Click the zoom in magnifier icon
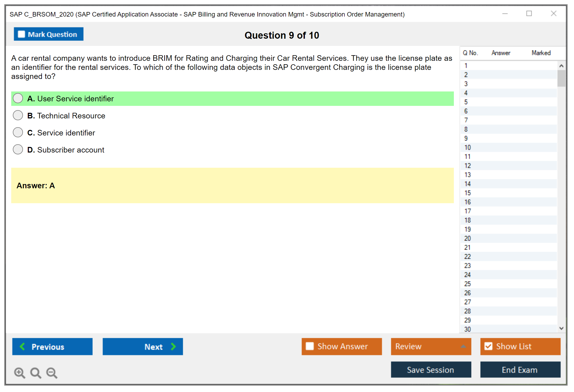This screenshot has width=574, height=392. (19, 373)
